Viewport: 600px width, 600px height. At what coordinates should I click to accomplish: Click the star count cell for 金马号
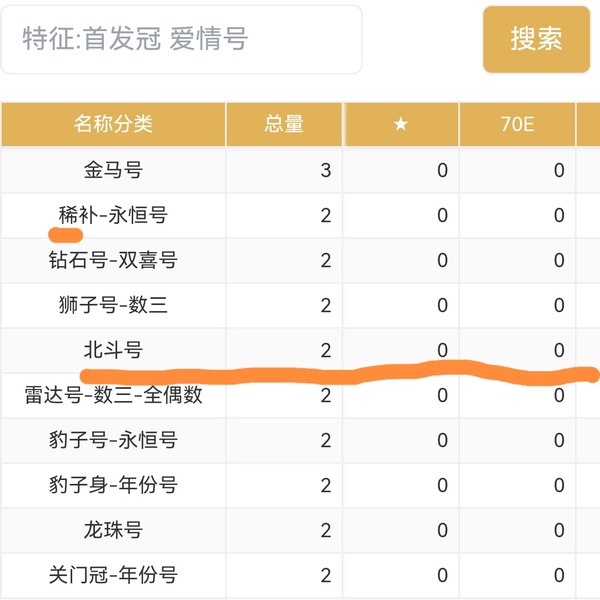[x=442, y=170]
